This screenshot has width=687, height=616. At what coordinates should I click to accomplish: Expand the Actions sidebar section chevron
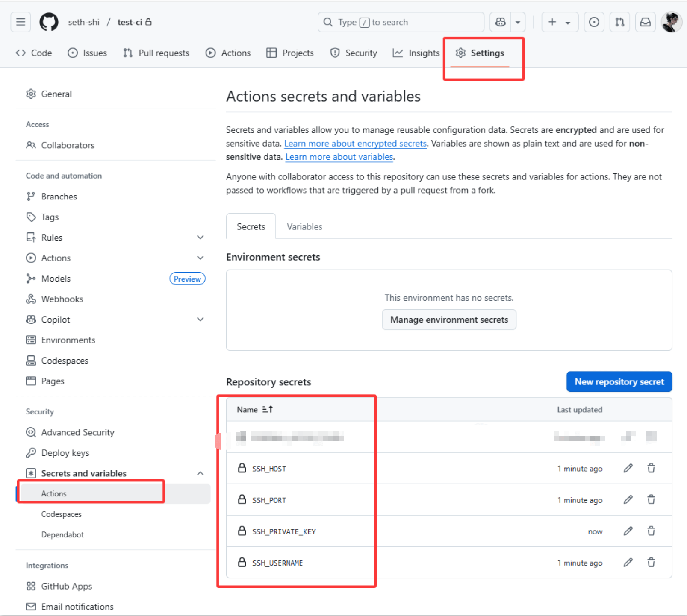200,258
